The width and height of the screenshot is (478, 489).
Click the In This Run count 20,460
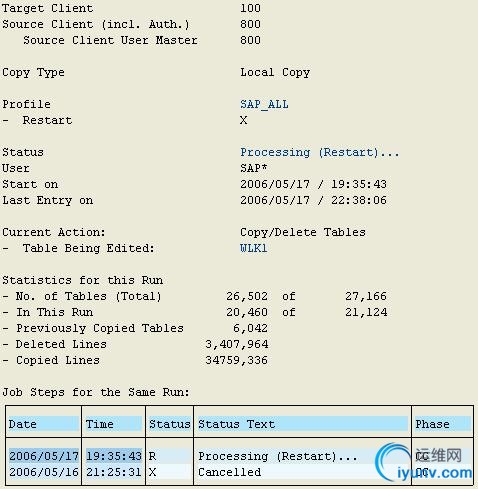(x=247, y=312)
